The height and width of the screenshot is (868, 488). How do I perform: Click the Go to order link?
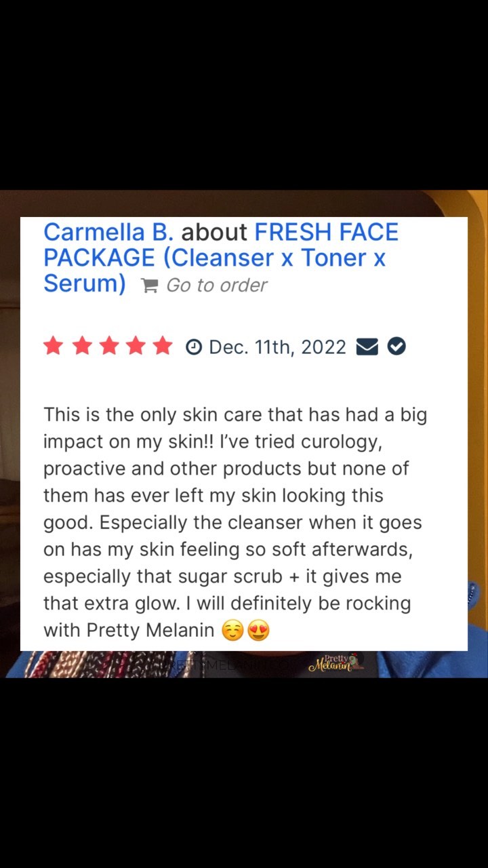[x=216, y=285]
